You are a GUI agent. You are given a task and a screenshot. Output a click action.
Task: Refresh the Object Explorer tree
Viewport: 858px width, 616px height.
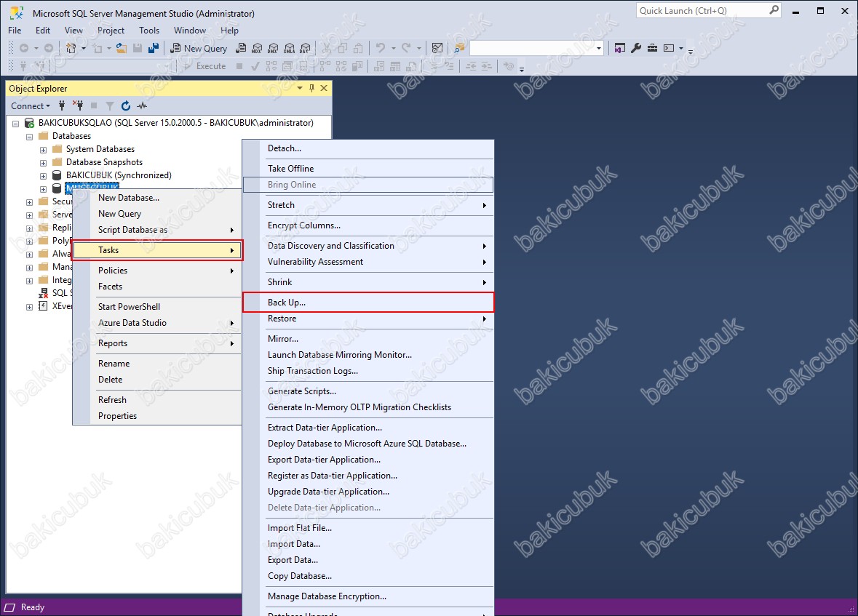(x=126, y=105)
